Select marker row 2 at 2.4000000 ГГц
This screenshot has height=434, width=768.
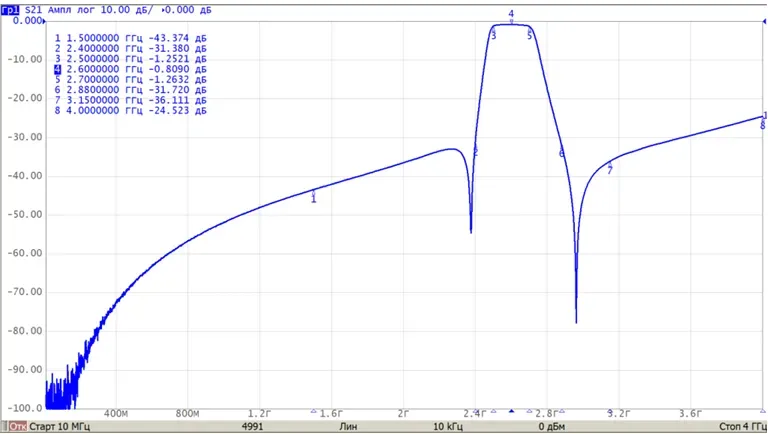point(130,48)
